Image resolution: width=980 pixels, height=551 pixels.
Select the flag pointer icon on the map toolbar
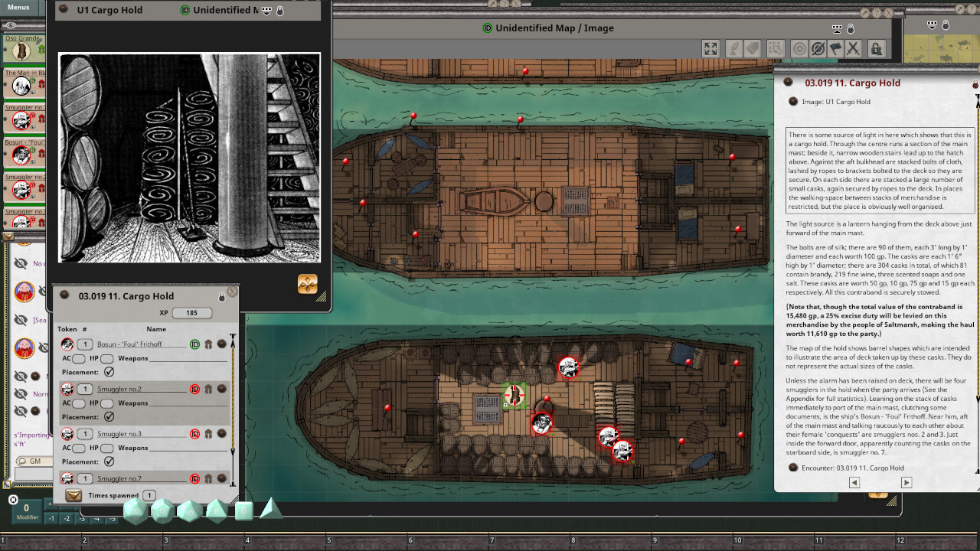[x=835, y=48]
